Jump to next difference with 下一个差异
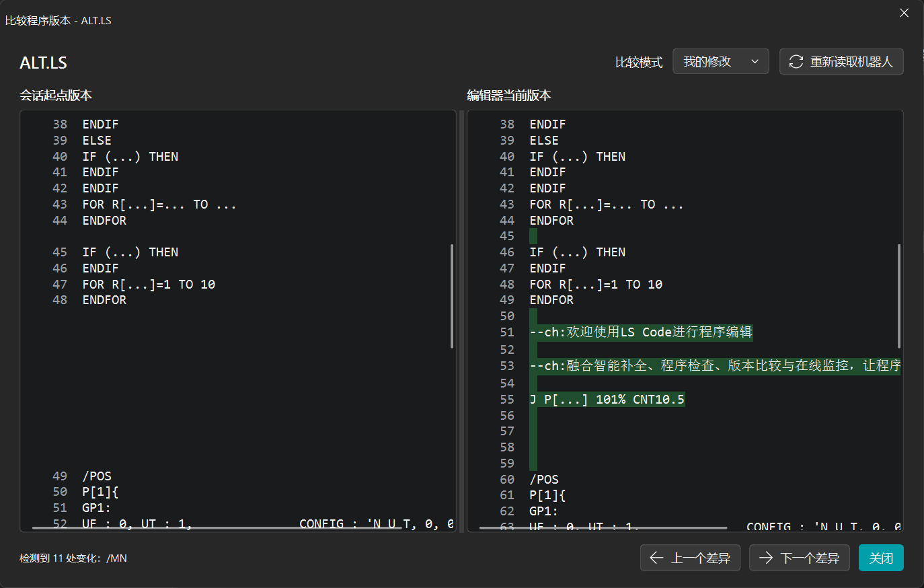Screen dimensions: 924x588 click(x=800, y=558)
